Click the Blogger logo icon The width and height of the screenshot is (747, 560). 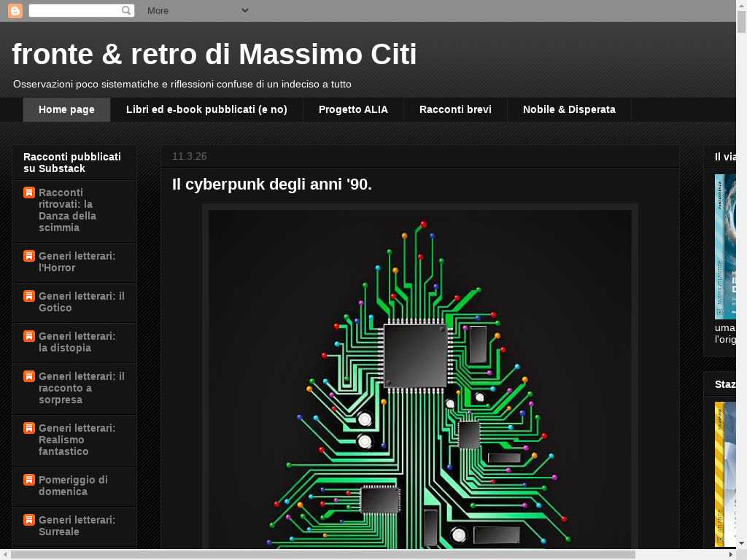(x=15, y=11)
